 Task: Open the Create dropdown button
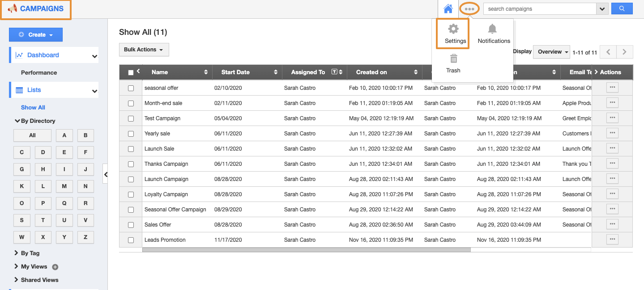click(36, 35)
